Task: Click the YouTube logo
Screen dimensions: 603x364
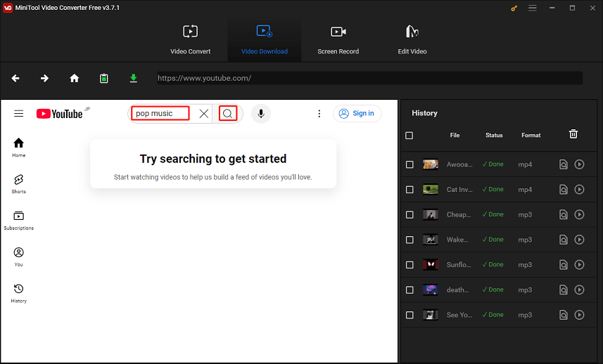Action: pyautogui.click(x=60, y=114)
